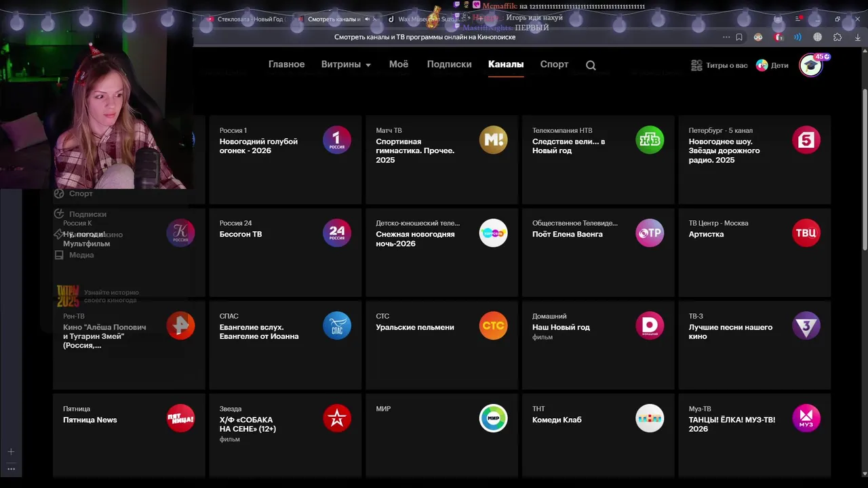Click the ОТР channel logo

tap(650, 232)
